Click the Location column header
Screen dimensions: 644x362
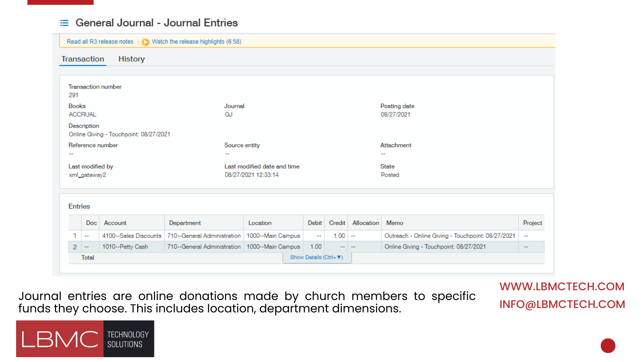click(260, 223)
